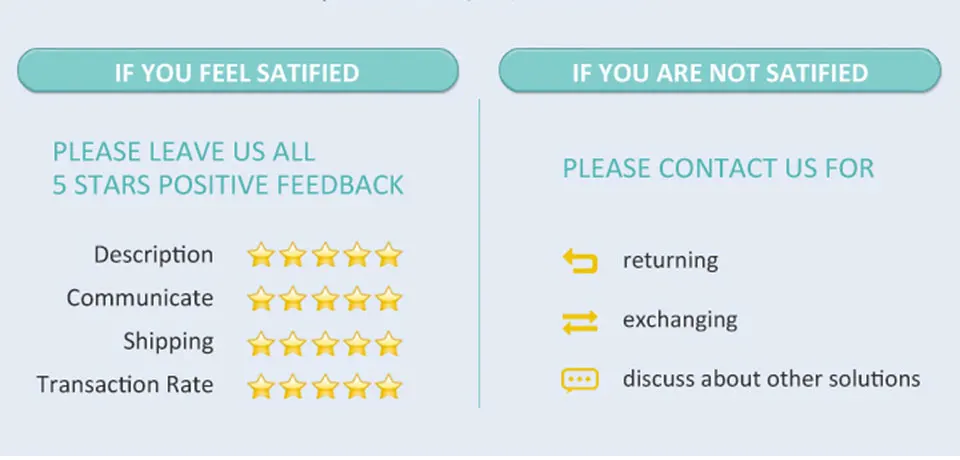Click the IF YOU ARE NOT SATIFIED banner
The height and width of the screenshot is (460, 960).
tap(720, 71)
